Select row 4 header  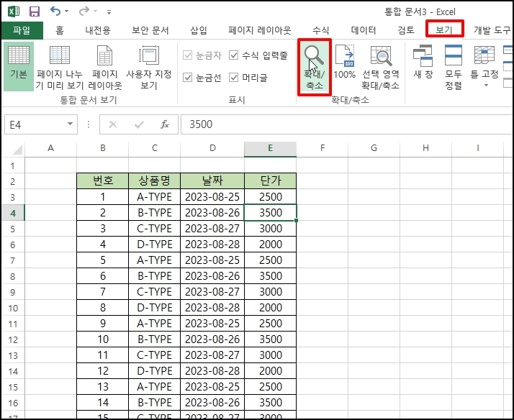[13, 213]
